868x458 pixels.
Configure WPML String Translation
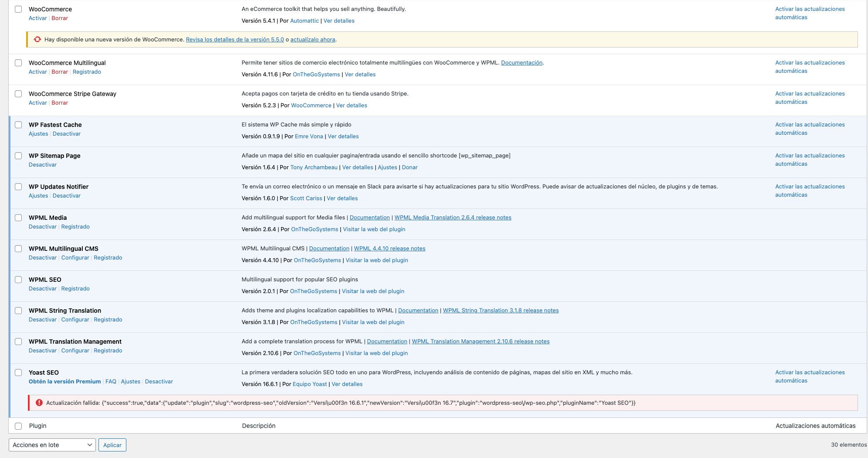[75, 319]
